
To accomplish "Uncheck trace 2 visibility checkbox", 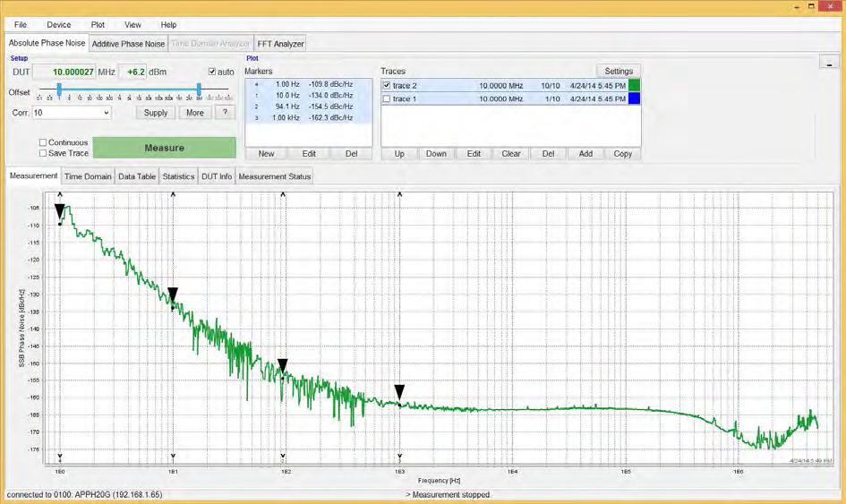I will (387, 85).
